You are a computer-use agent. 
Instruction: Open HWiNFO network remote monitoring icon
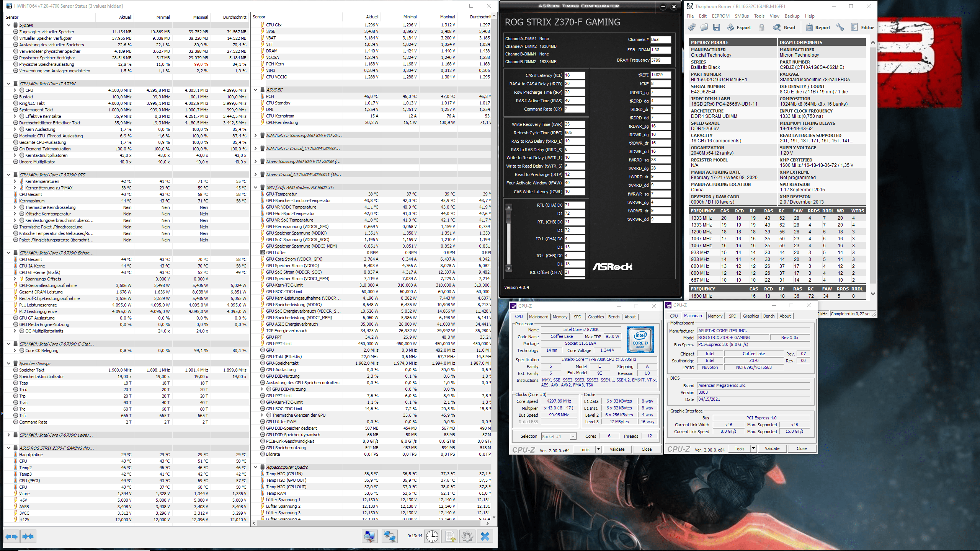pyautogui.click(x=389, y=536)
